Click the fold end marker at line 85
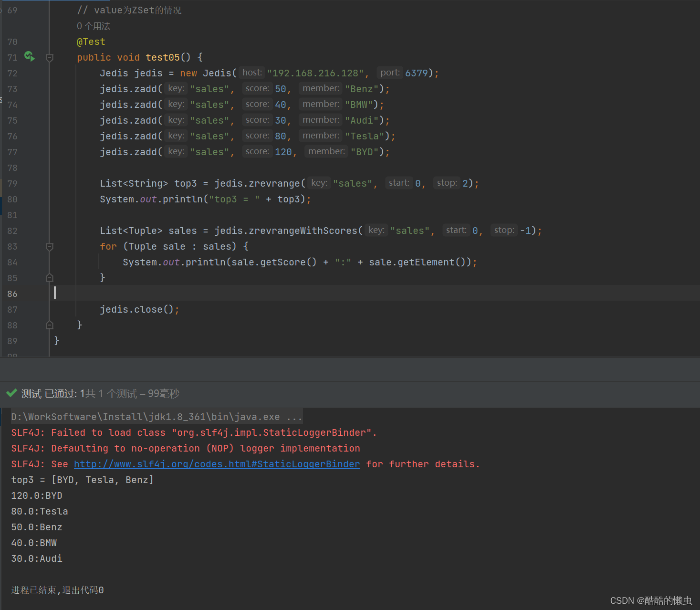 (x=50, y=278)
